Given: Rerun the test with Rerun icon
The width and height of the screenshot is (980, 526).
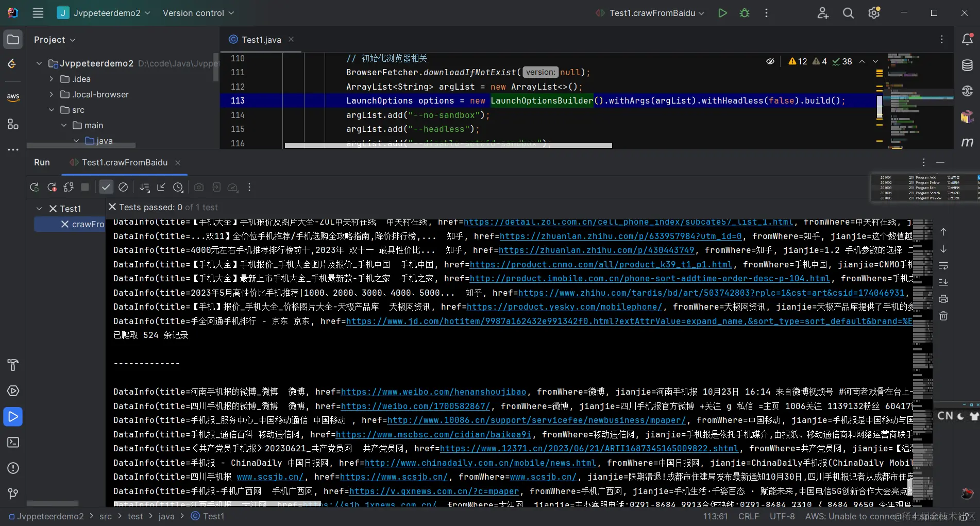Looking at the screenshot, I should point(35,187).
